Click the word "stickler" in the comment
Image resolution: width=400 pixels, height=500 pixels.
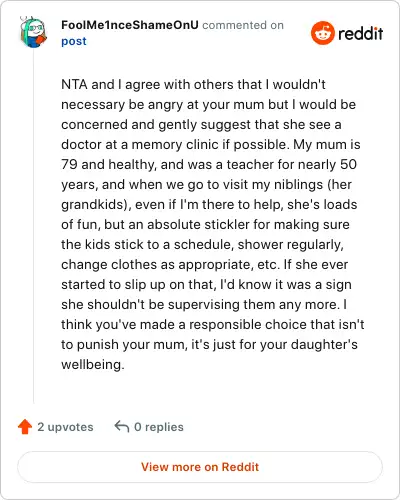coord(227,224)
